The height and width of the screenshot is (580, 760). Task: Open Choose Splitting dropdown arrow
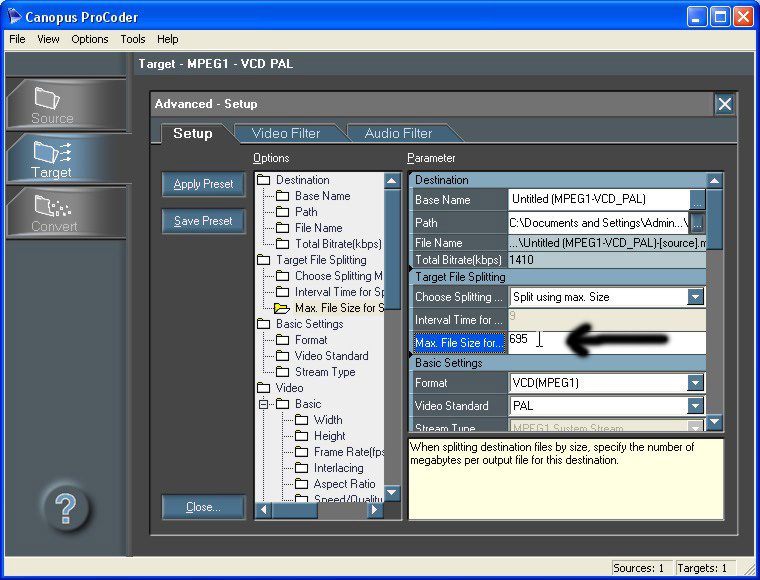point(695,297)
